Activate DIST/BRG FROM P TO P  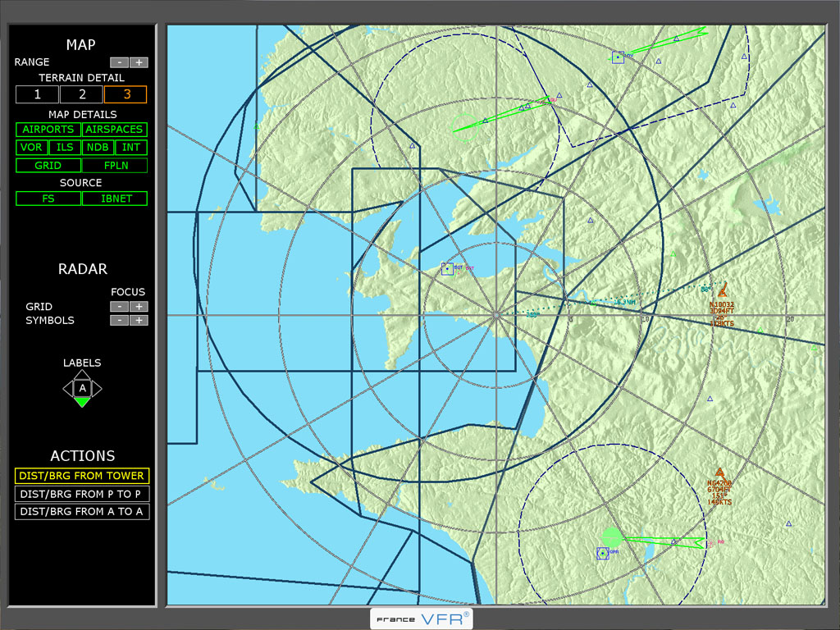click(x=82, y=494)
